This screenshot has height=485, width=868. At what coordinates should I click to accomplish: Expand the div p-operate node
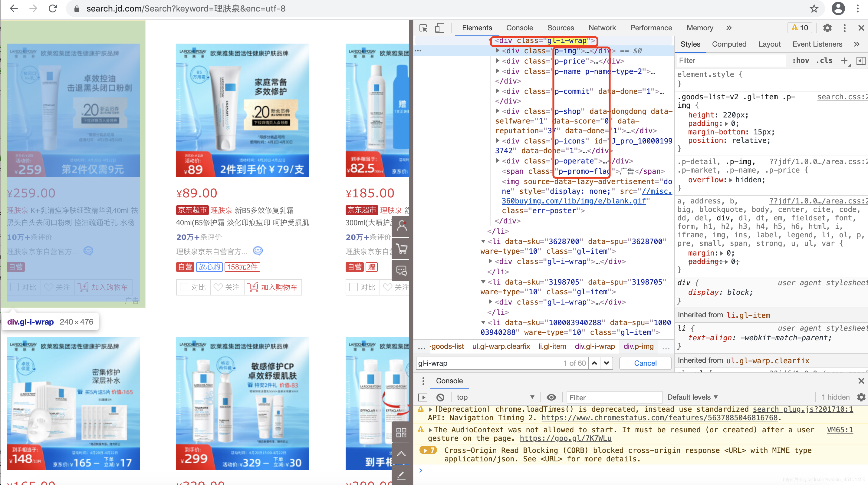pos(497,161)
